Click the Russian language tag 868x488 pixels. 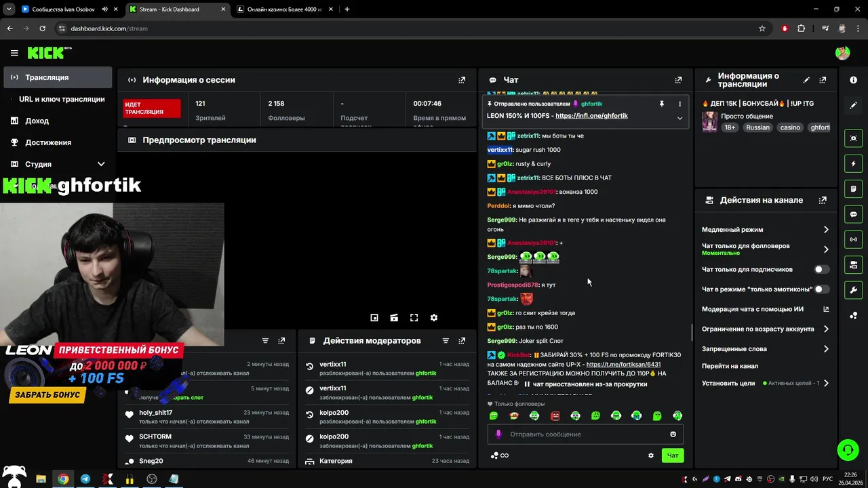[757, 127]
